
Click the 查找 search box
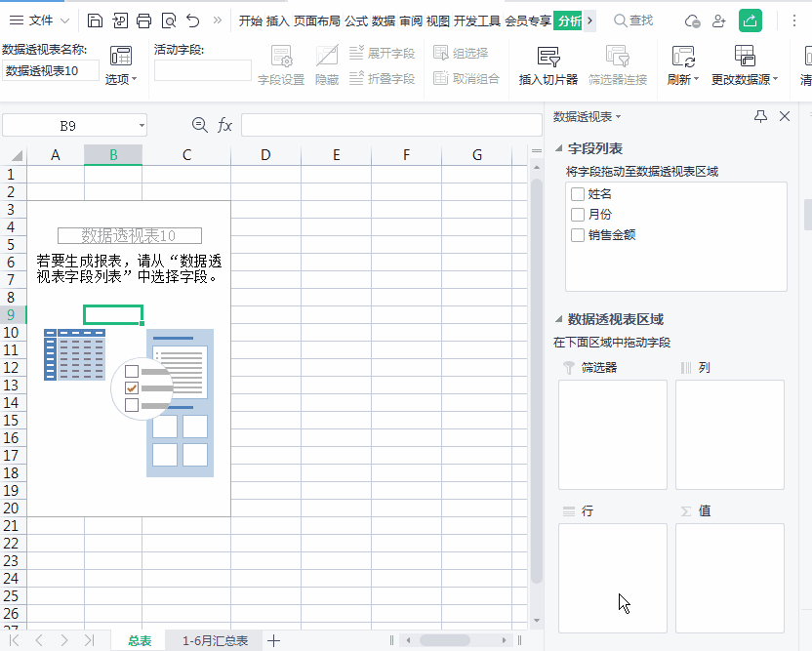[633, 20]
